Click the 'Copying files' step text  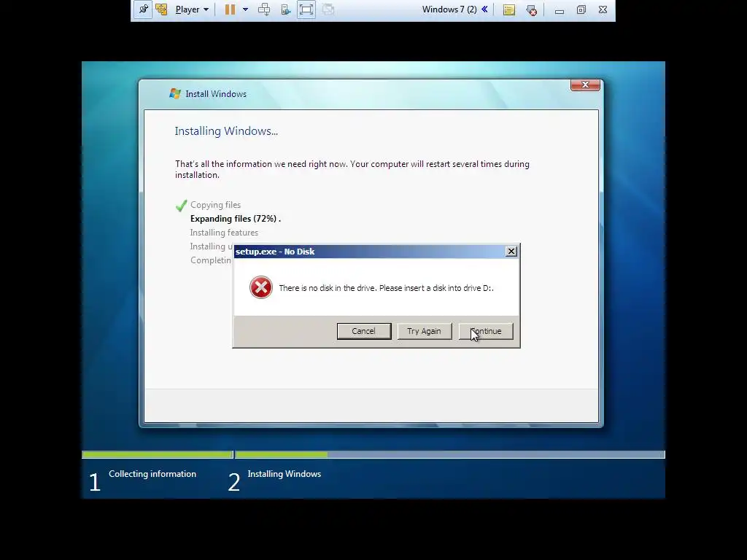(x=215, y=205)
